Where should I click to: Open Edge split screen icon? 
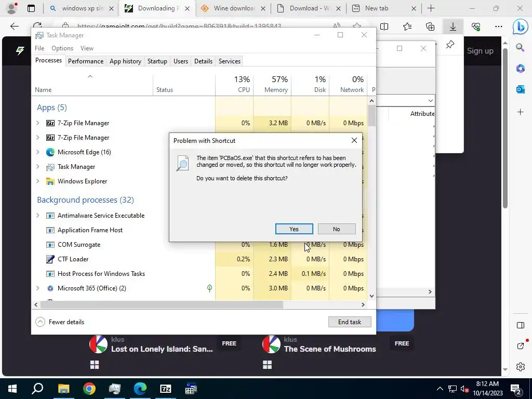[384, 26]
